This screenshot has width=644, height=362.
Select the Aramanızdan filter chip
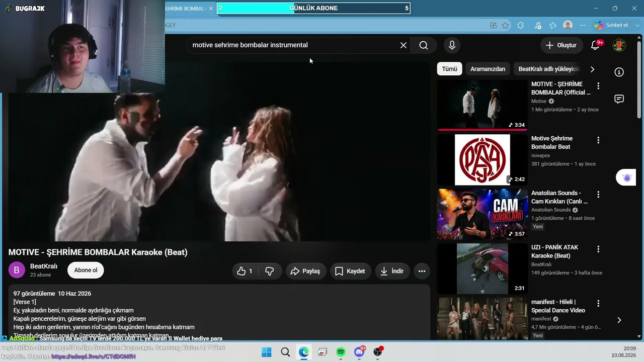(488, 69)
